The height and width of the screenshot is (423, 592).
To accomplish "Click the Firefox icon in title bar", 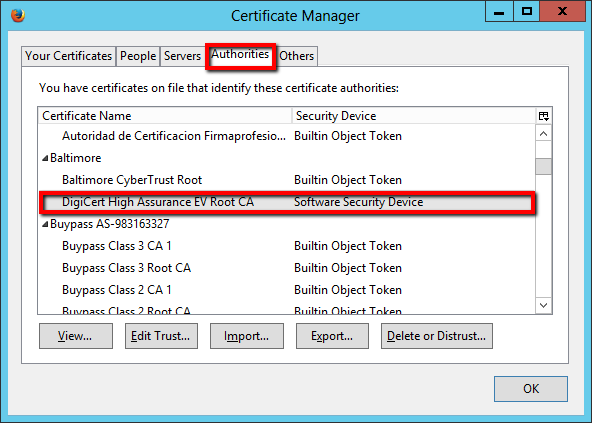I will [x=18, y=15].
